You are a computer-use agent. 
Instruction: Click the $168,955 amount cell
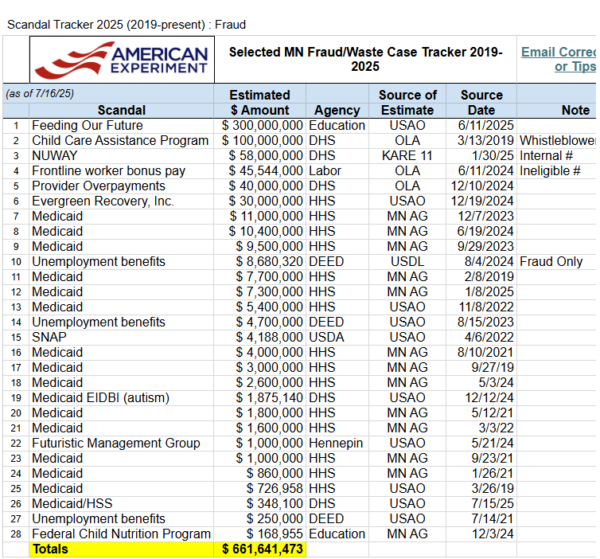pos(259,534)
